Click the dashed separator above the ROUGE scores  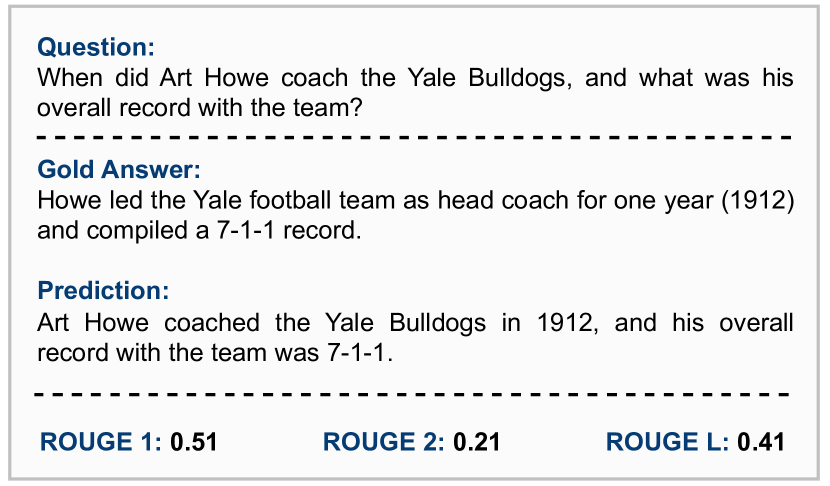(x=414, y=394)
